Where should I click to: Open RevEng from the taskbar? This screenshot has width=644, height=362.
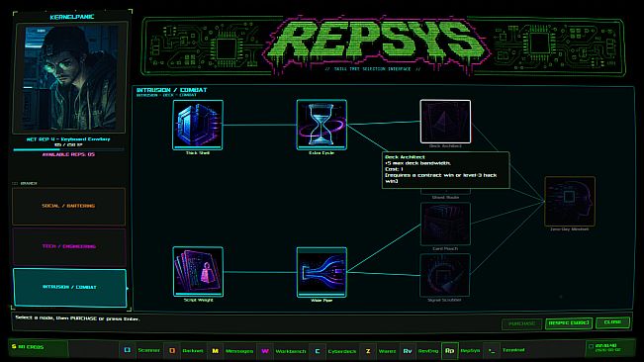[420, 350]
